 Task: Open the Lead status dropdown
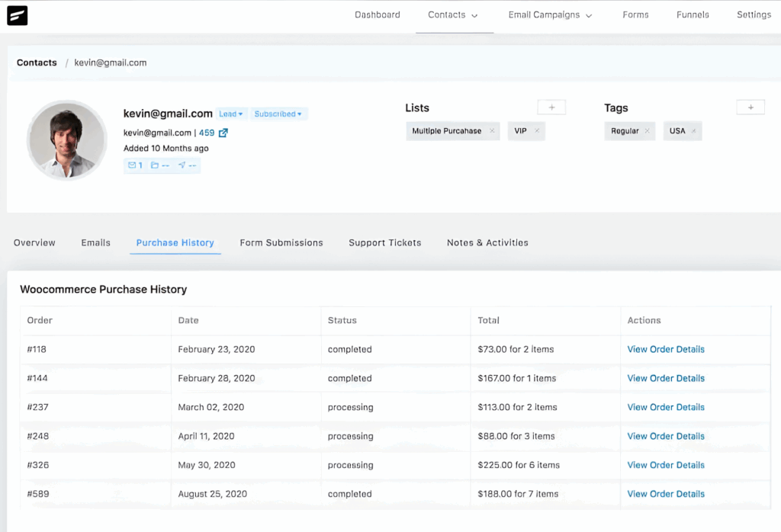[230, 113]
